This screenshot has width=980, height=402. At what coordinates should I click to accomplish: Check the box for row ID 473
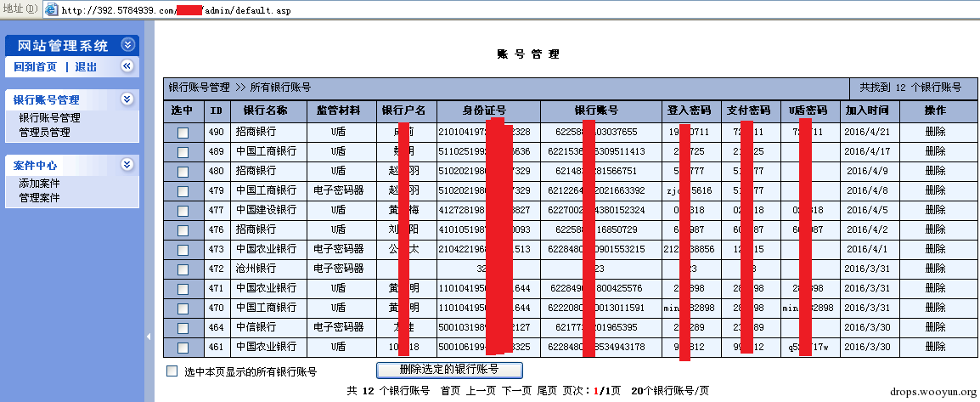[x=183, y=250]
